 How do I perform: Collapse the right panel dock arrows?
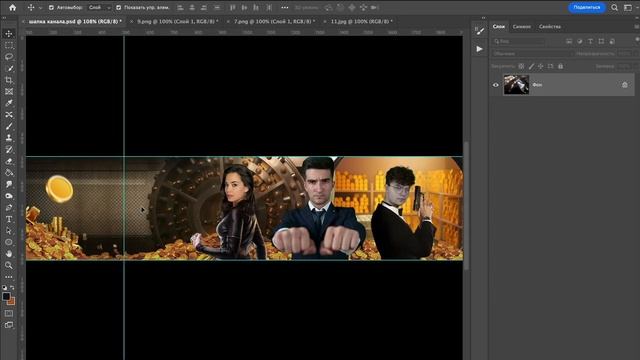483,18
